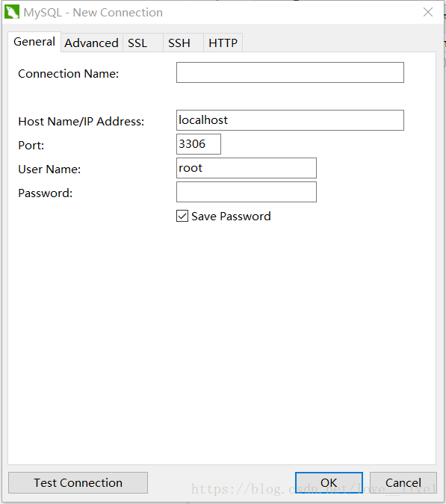Screen dimensions: 446x504
Task: Confirm with the OK button
Action: click(329, 482)
